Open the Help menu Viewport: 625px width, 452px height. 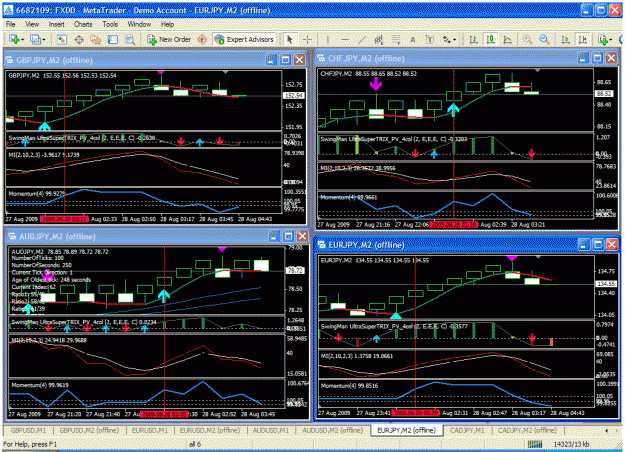(x=167, y=24)
